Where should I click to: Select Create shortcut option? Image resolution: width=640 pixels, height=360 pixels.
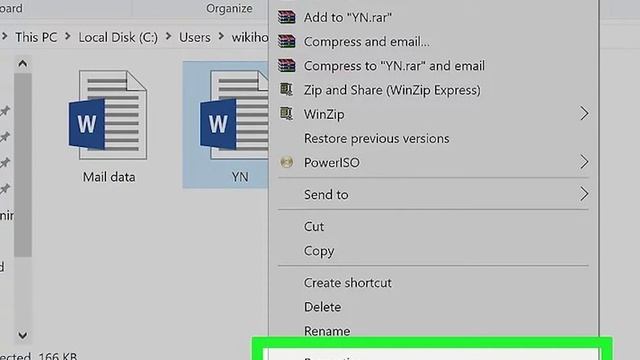(x=433, y=282)
